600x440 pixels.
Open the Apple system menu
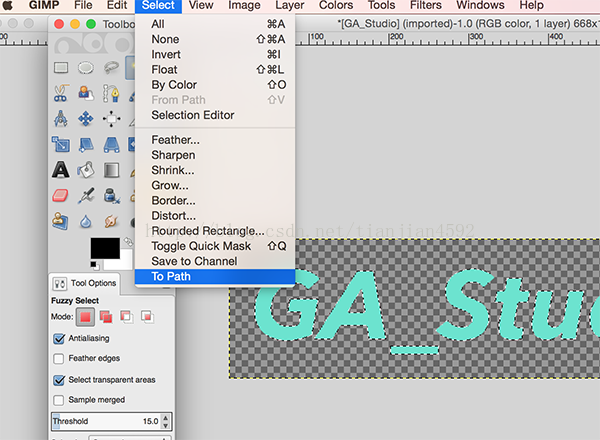[x=8, y=5]
